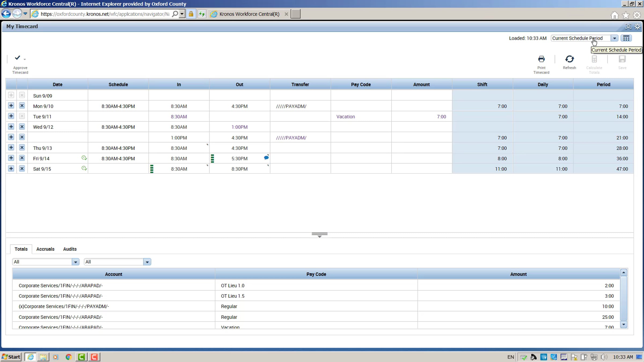
Task: Click the Approve Timecard checkmark icon
Action: click(x=17, y=58)
